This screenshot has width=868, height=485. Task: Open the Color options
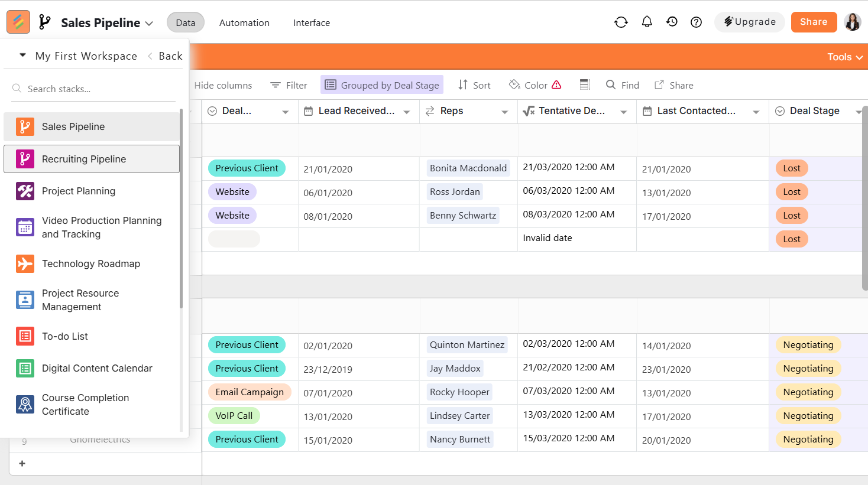(x=535, y=85)
